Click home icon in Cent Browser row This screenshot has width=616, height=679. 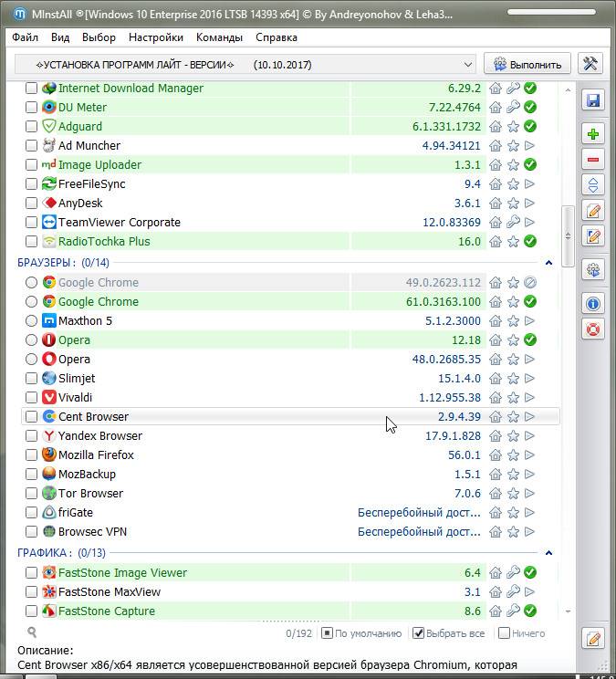coord(496,416)
